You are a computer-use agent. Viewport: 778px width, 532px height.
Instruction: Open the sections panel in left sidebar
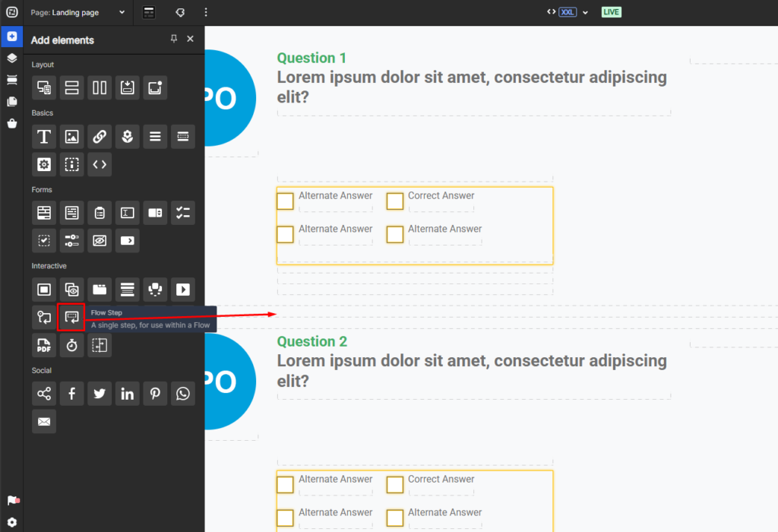12,80
